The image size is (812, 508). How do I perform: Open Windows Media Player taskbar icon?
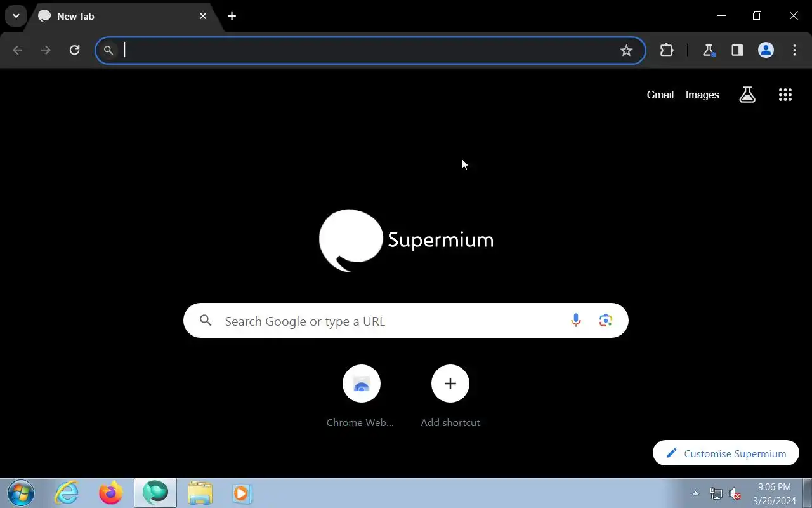pos(242,493)
